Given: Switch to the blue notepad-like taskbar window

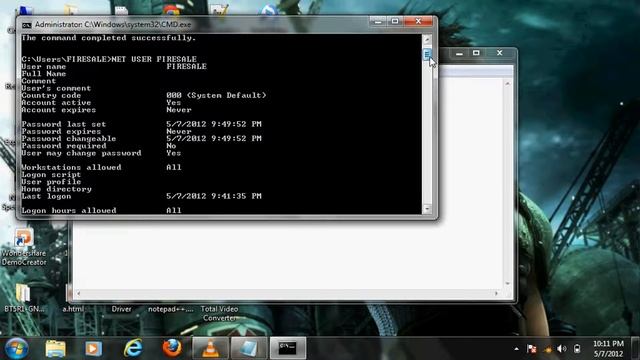Looking at the screenshot, I should click(x=249, y=348).
